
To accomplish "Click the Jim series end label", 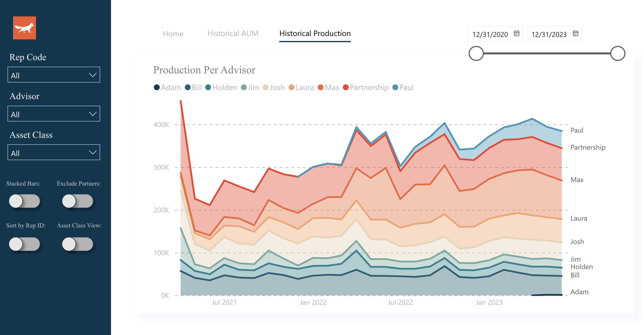I will [x=575, y=259].
